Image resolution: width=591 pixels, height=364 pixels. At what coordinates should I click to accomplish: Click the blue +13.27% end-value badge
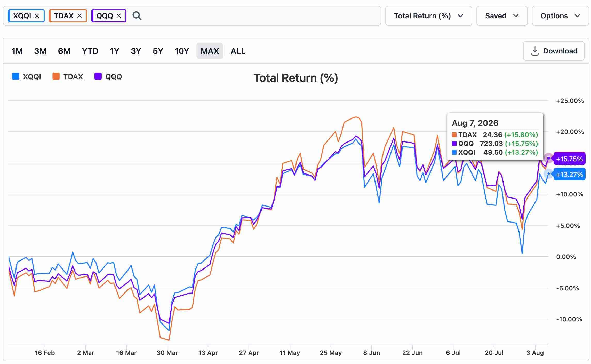coord(569,174)
